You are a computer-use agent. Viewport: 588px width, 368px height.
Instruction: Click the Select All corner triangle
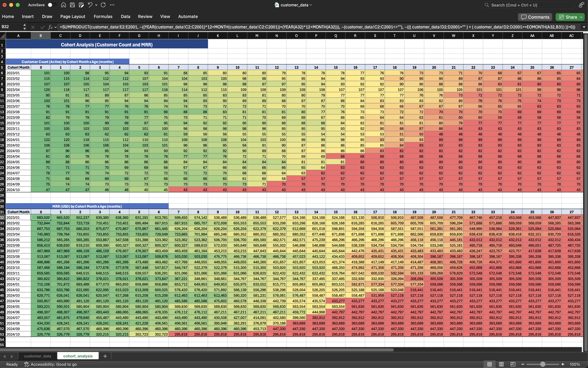3,36
